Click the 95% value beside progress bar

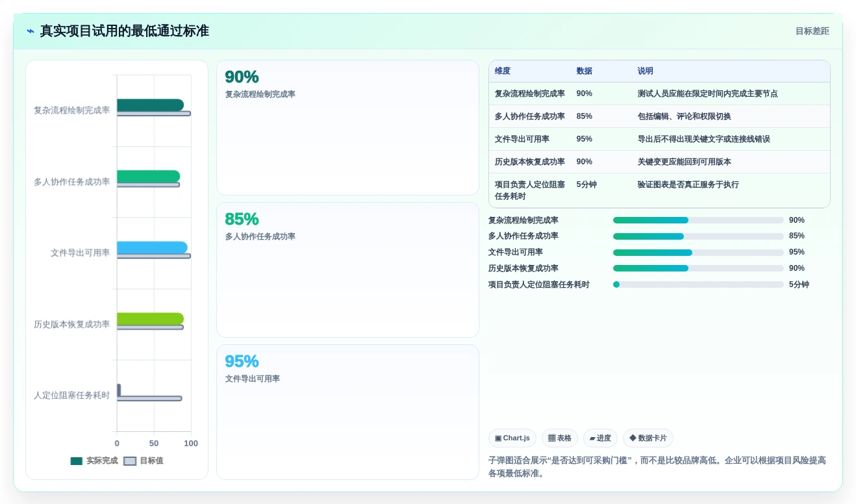click(797, 252)
